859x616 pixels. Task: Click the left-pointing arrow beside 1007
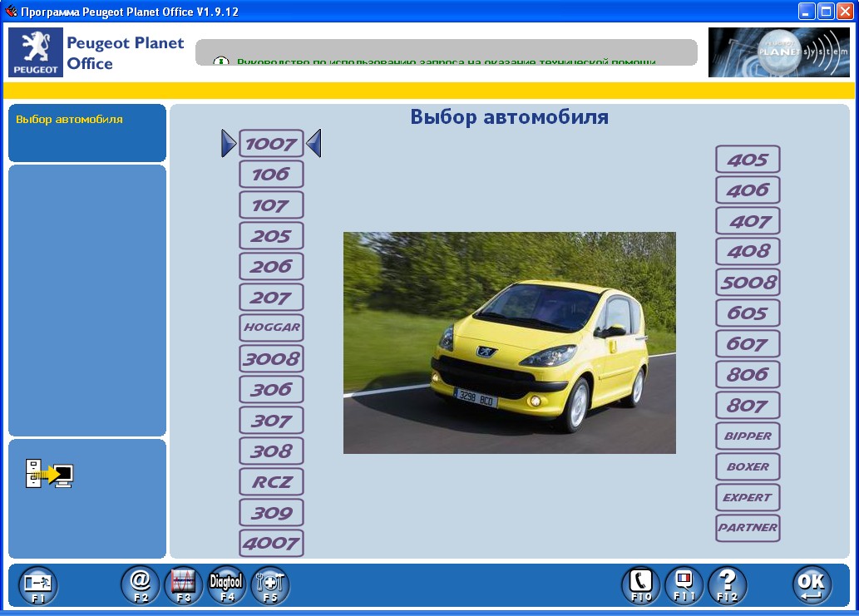click(x=313, y=144)
